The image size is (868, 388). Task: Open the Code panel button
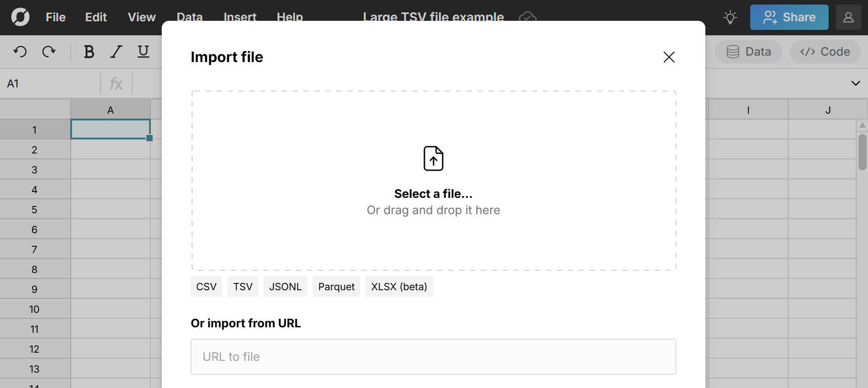point(825,52)
